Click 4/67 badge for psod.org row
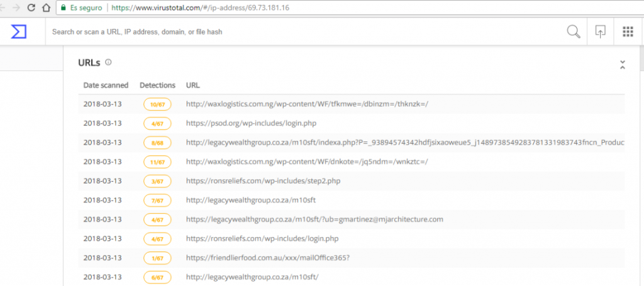This screenshot has height=286, width=644. click(x=157, y=123)
